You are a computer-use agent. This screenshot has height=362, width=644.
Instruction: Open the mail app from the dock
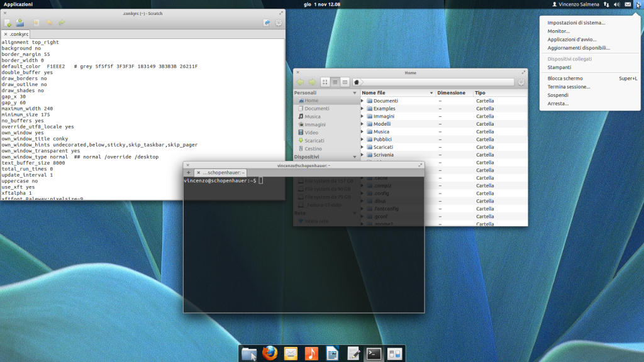coord(291,353)
